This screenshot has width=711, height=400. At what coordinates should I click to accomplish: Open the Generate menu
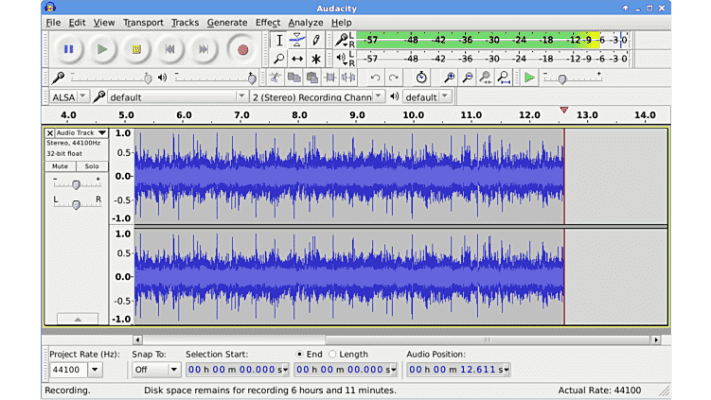pyautogui.click(x=227, y=22)
